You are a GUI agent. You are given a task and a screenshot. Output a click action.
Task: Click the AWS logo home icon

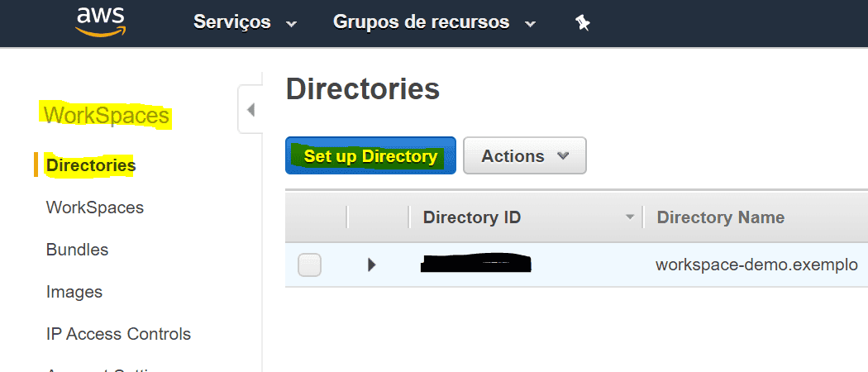pos(98,22)
